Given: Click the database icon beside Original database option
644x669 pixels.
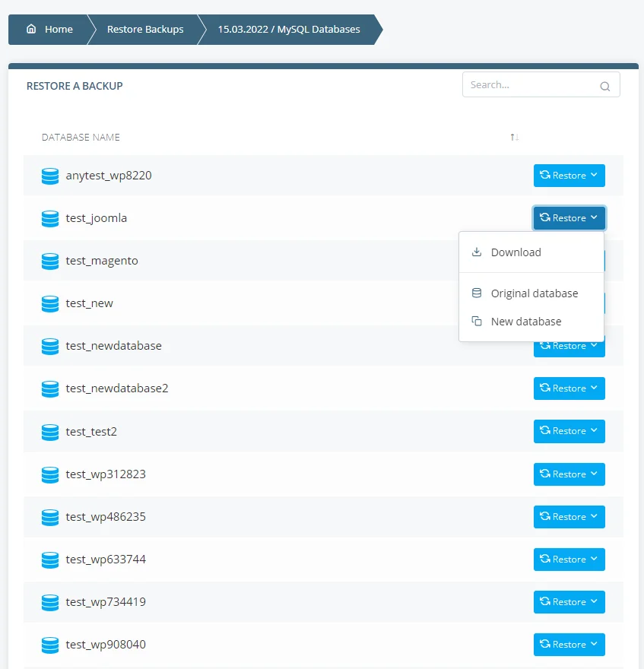Looking at the screenshot, I should click(477, 293).
